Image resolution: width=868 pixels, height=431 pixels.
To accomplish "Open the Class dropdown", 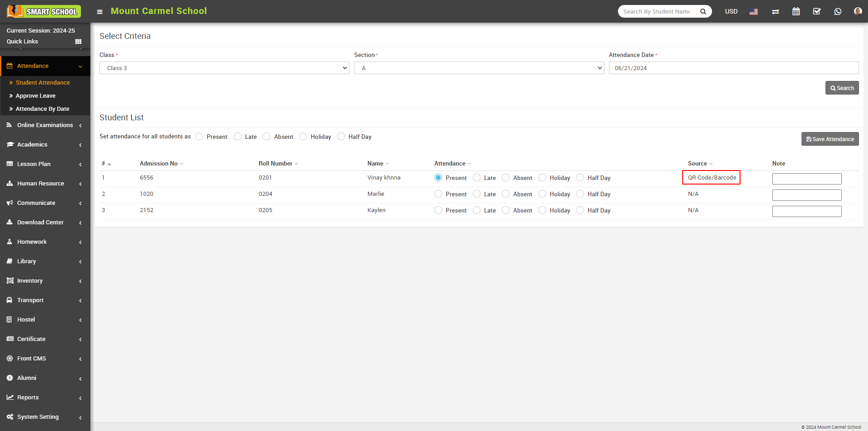I will pos(224,68).
